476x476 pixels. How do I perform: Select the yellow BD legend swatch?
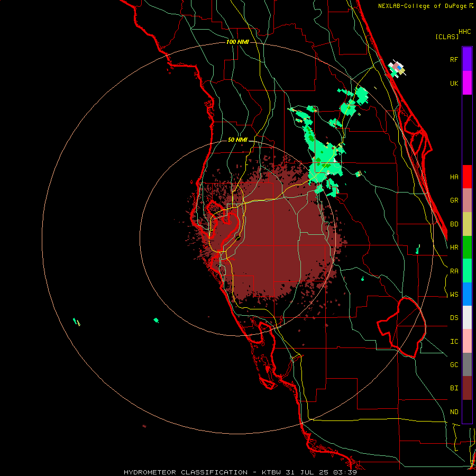tap(467, 224)
